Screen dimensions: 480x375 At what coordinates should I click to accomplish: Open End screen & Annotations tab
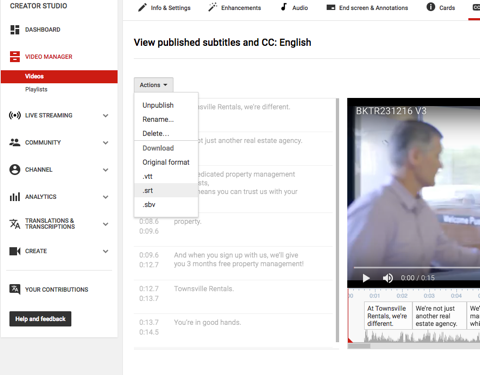(x=367, y=8)
